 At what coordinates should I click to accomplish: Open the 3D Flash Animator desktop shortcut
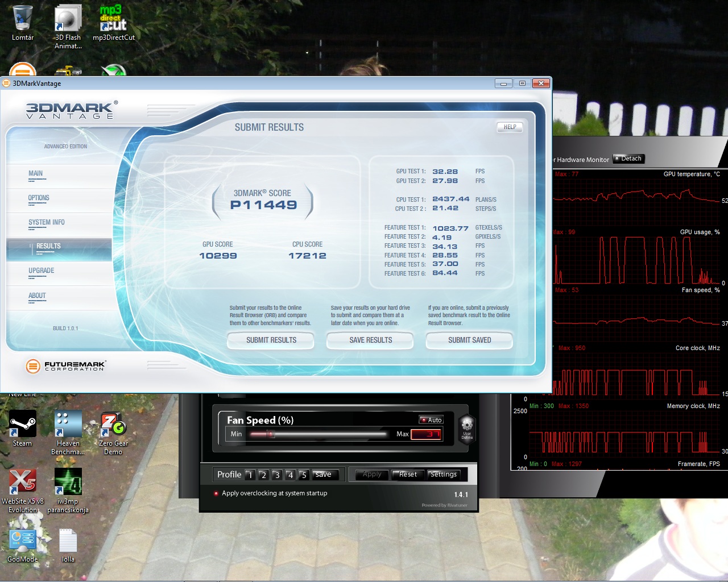pos(68,27)
